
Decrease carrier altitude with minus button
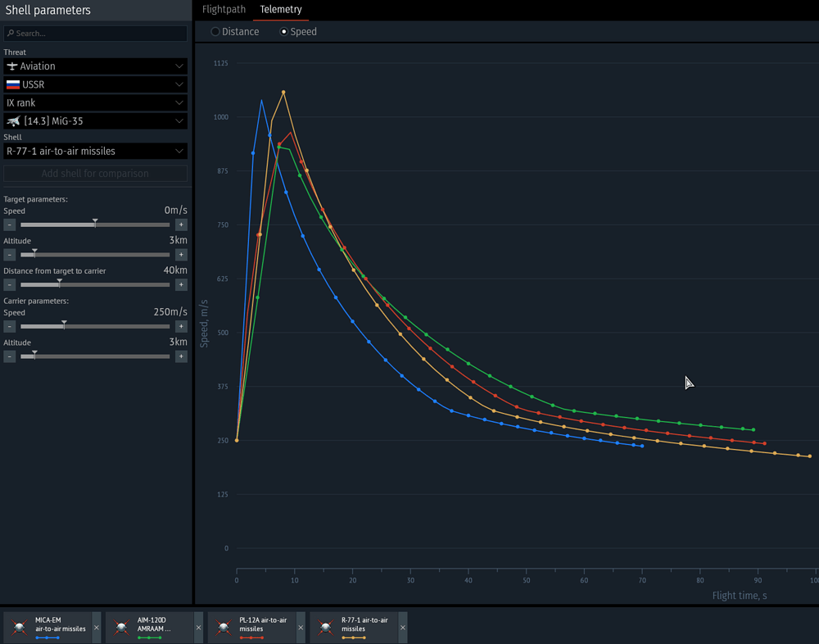click(9, 356)
